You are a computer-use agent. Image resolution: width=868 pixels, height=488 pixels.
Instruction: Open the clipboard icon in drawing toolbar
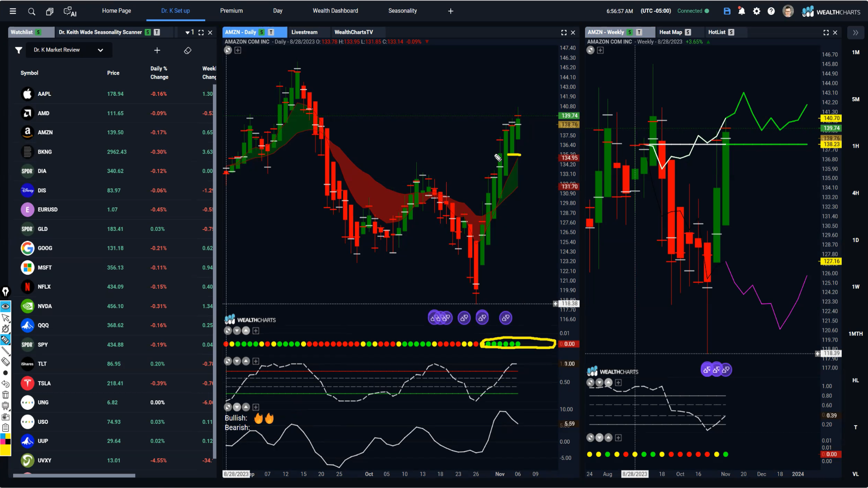point(5,427)
